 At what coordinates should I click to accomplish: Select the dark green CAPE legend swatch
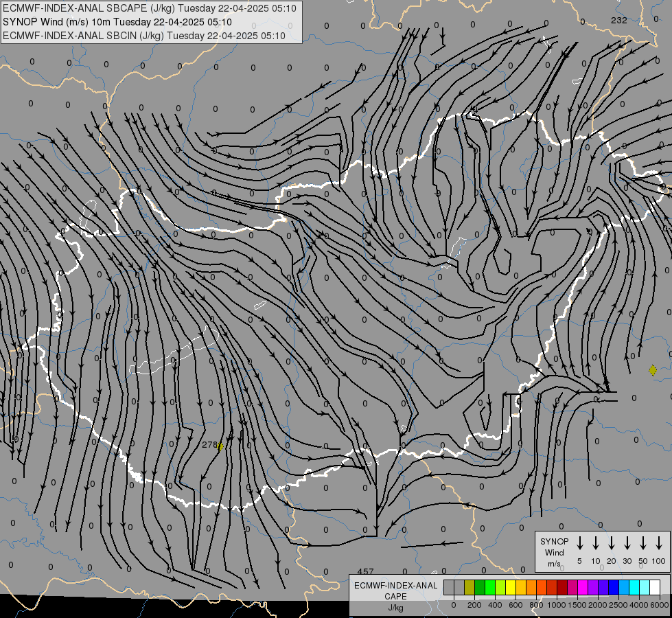pyautogui.click(x=480, y=587)
